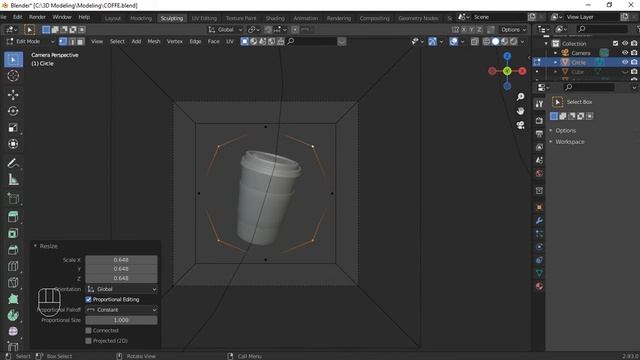The height and width of the screenshot is (360, 640).
Task: Click the Scene name field
Action: [x=499, y=17]
